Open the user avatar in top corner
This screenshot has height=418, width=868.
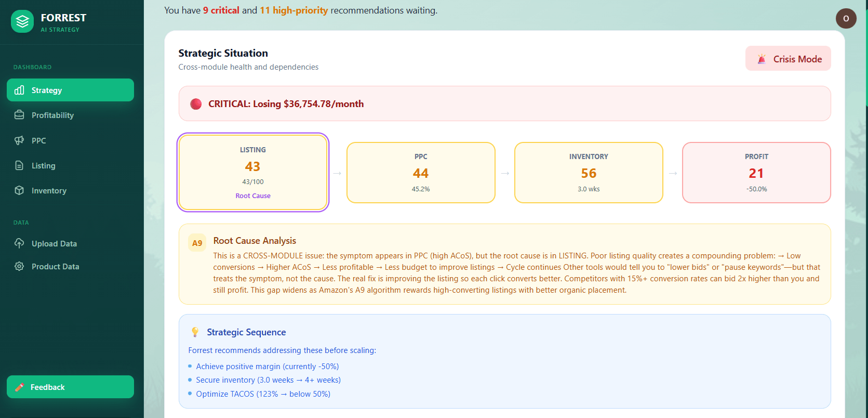point(846,19)
